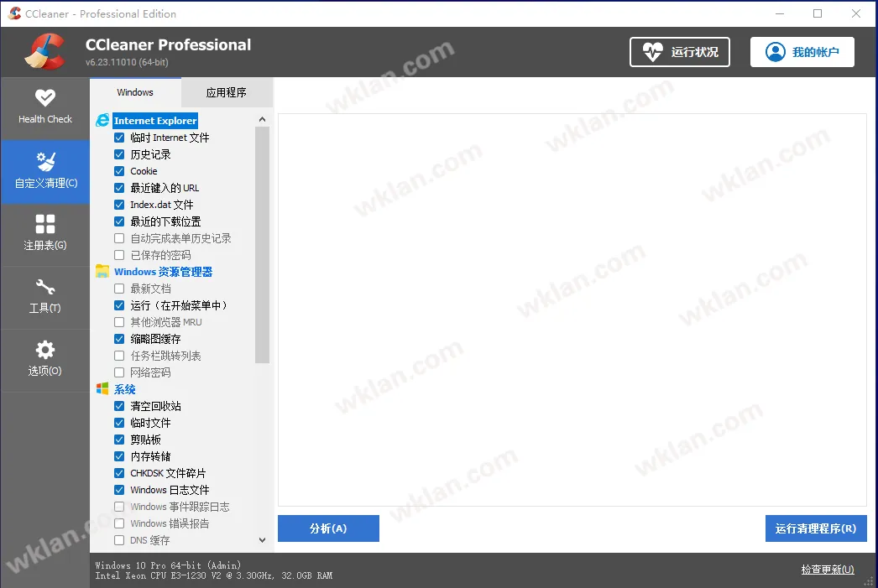Uncheck the Cookie checkbox
Viewport: 878px width, 588px height.
[x=119, y=171]
